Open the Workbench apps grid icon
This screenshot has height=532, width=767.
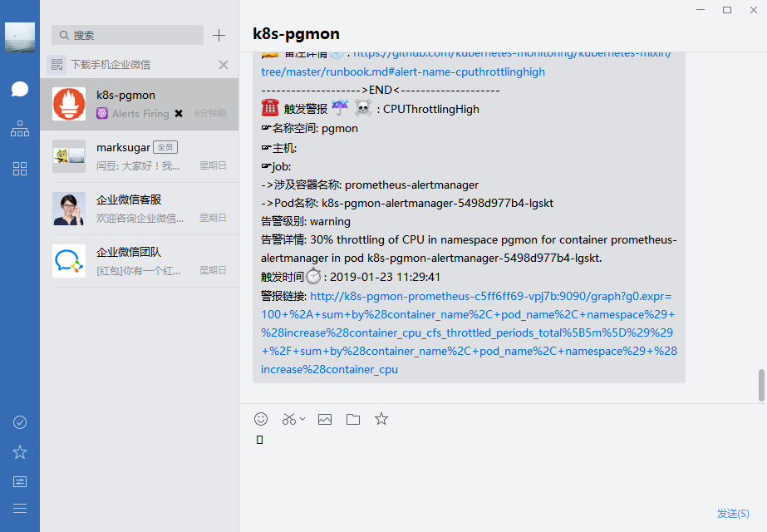(x=20, y=169)
